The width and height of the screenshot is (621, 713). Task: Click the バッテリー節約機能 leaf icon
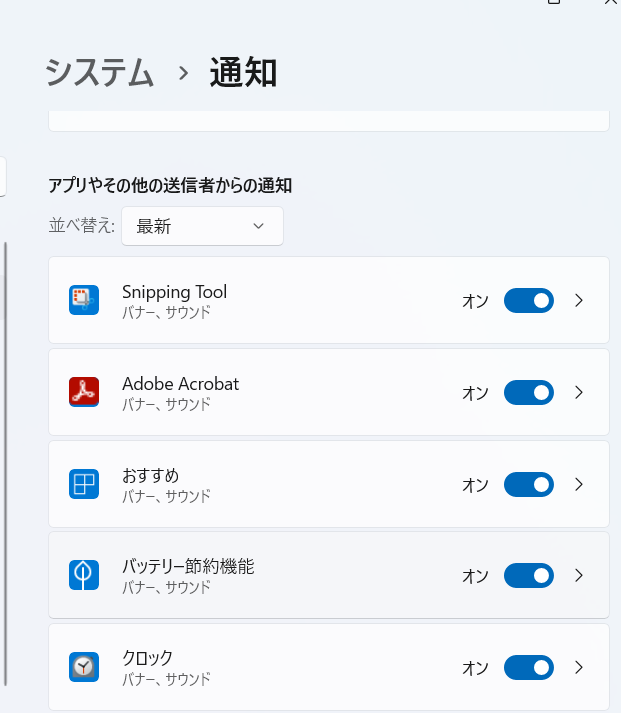[x=84, y=575]
